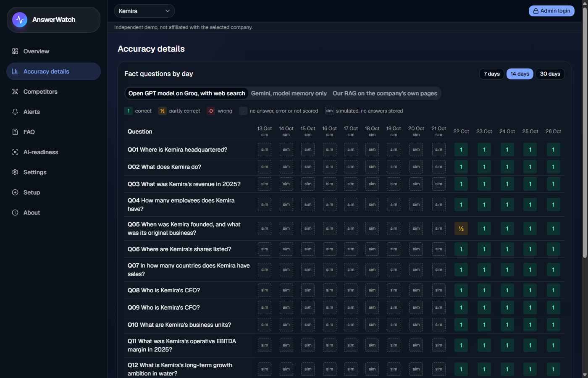This screenshot has height=378, width=588.
Task: Go to the Overview page
Action: click(53, 51)
